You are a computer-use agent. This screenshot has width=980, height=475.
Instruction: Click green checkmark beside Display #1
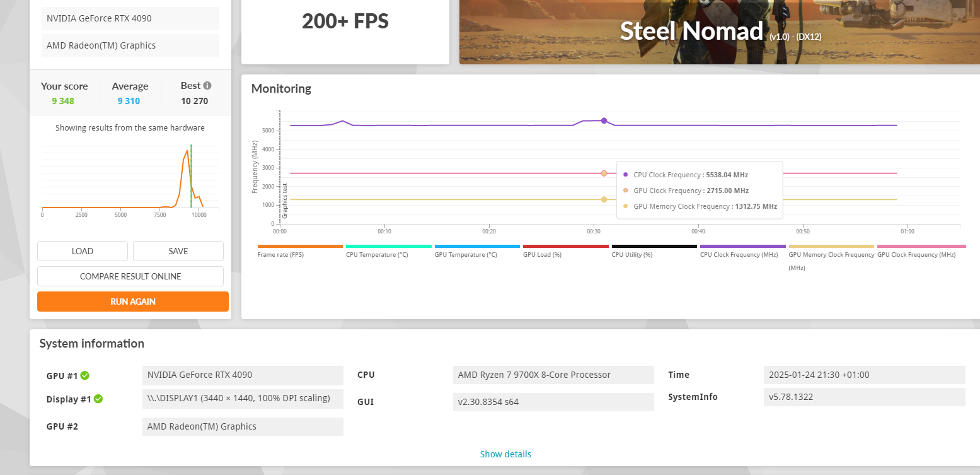tap(98, 399)
